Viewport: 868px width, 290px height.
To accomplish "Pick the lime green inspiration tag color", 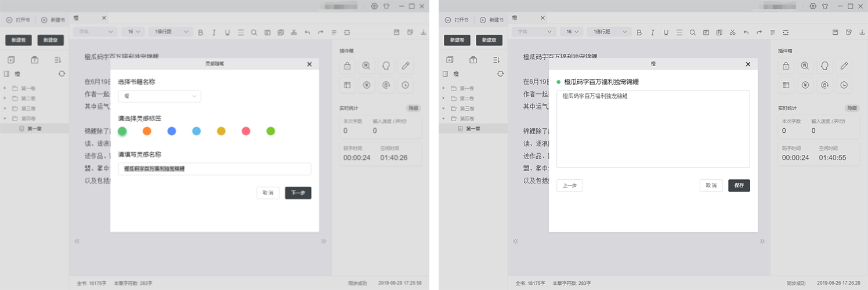I will coord(270,131).
